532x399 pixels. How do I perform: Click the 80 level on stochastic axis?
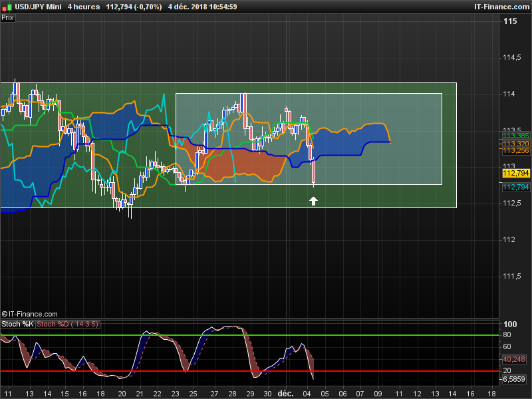507,335
